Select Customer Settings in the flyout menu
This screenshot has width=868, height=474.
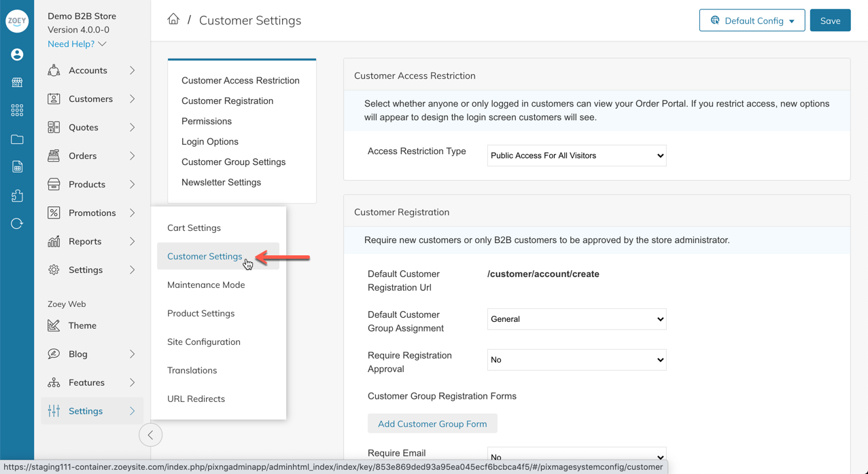218,256
